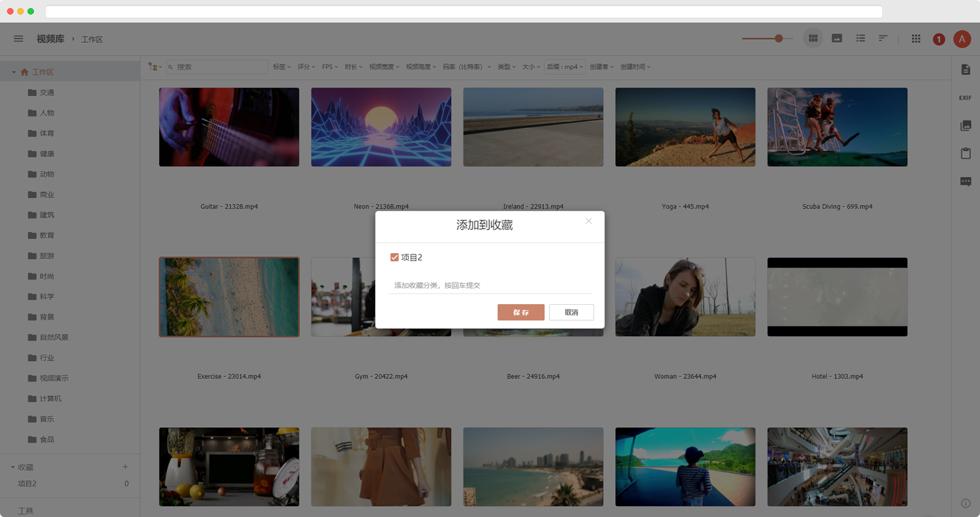Click the 取消 button

tap(571, 312)
